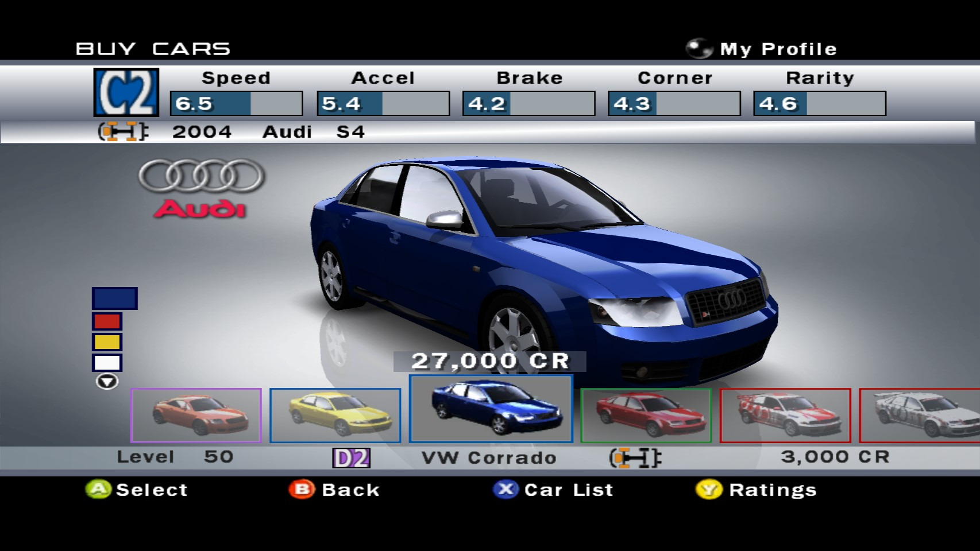This screenshot has height=551, width=980.
Task: Choose the blue paint color swatch
Action: point(115,298)
